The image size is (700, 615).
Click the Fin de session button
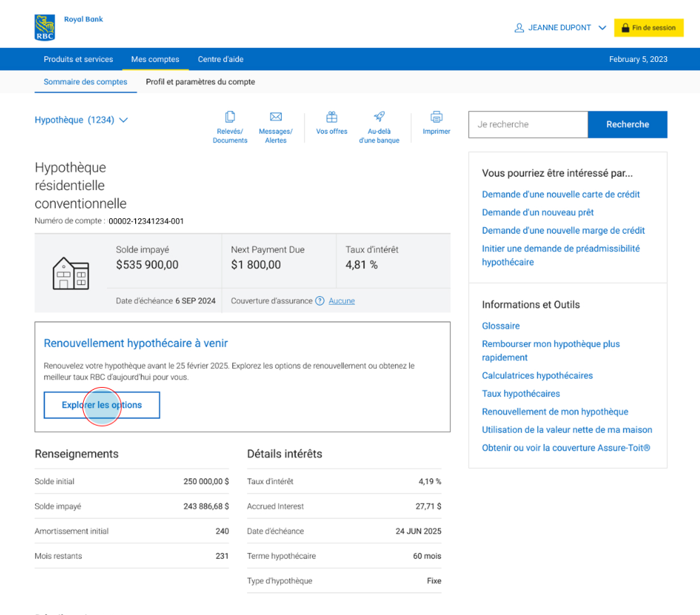click(x=649, y=27)
